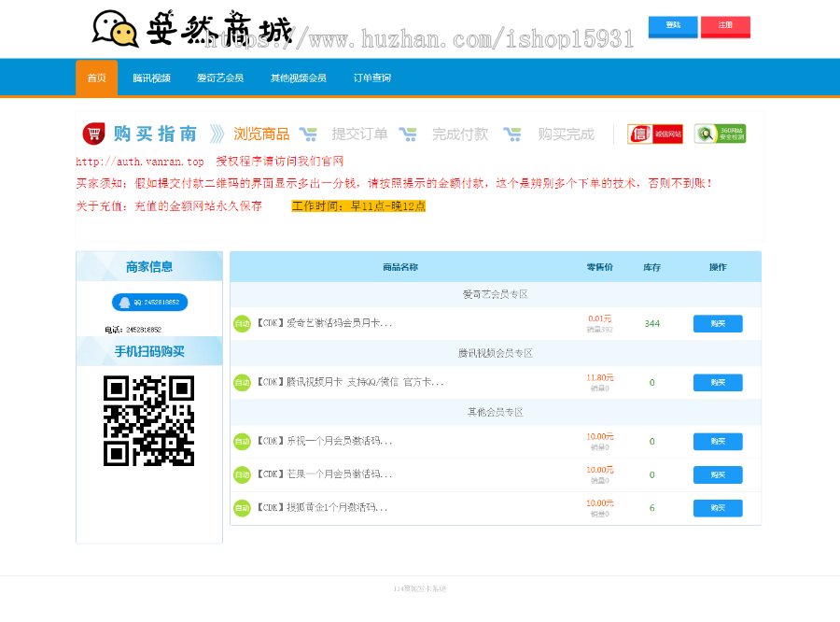Open 【CDK】芒果一个月会员激活码 link
840x622 pixels.
click(x=324, y=474)
